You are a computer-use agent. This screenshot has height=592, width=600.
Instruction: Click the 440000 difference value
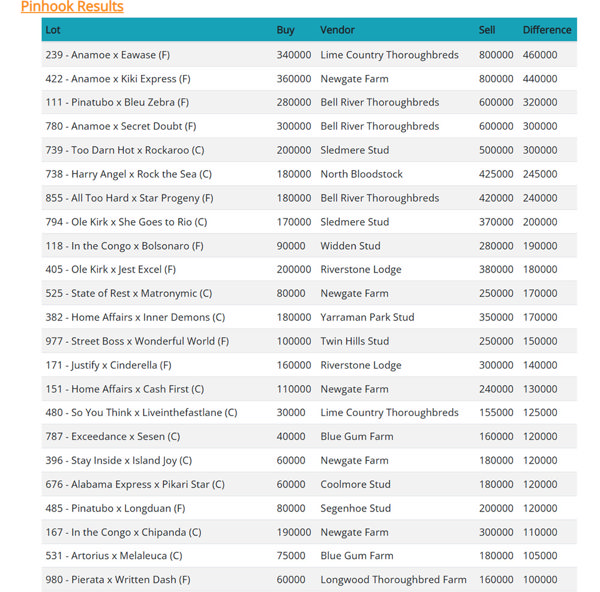point(540,79)
